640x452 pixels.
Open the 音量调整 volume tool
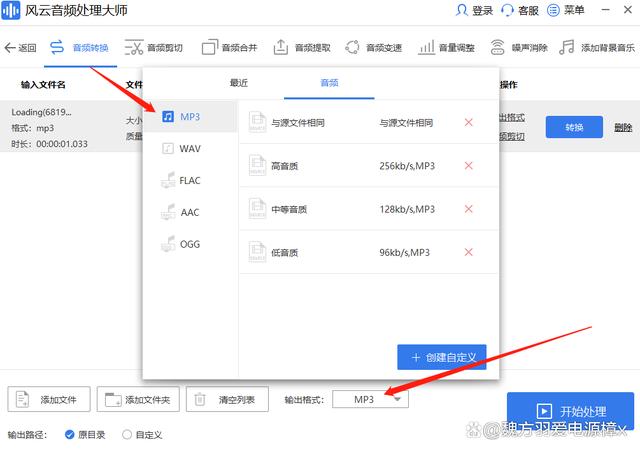coord(446,48)
